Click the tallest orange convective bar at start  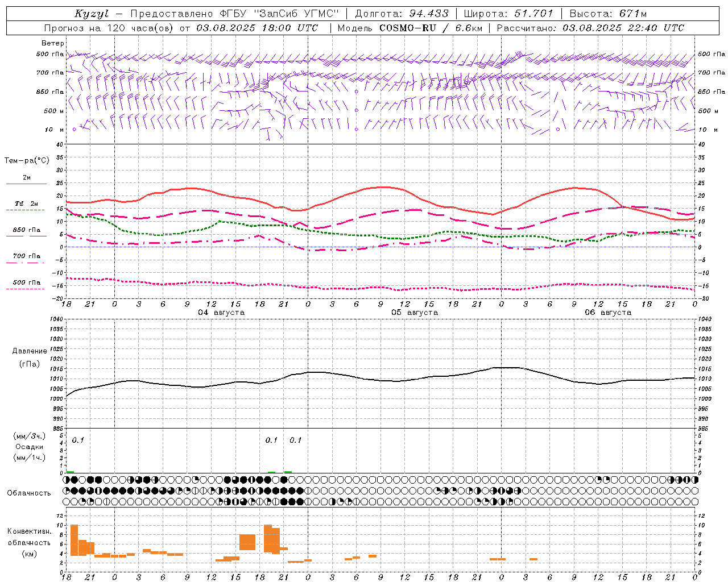[x=74, y=540]
